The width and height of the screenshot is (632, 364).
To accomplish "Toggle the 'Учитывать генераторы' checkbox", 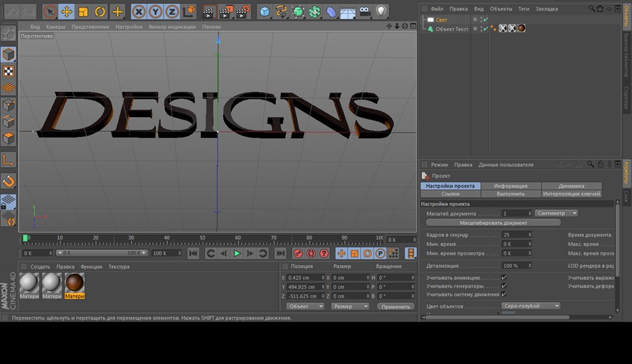I will (504, 286).
